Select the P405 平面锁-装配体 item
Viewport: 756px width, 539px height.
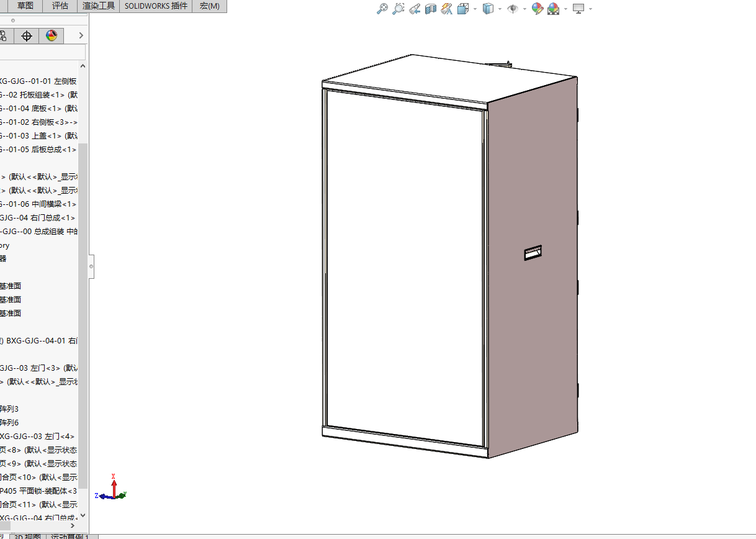(x=39, y=491)
